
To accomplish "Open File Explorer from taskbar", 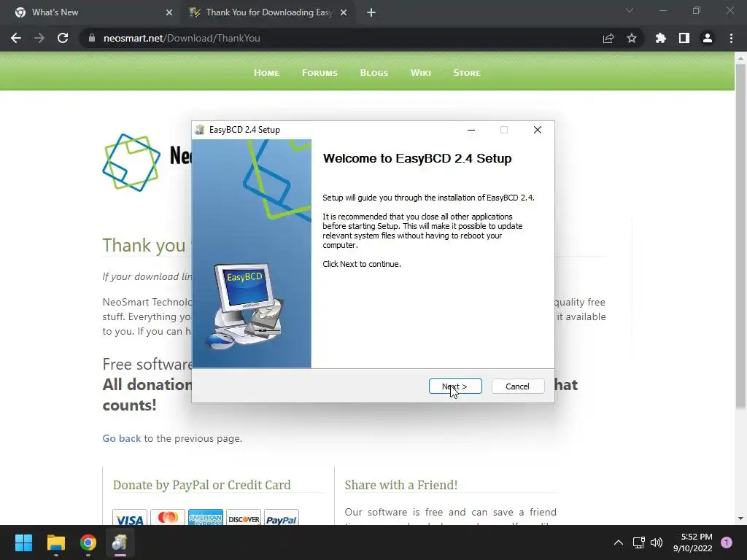I will (x=55, y=542).
